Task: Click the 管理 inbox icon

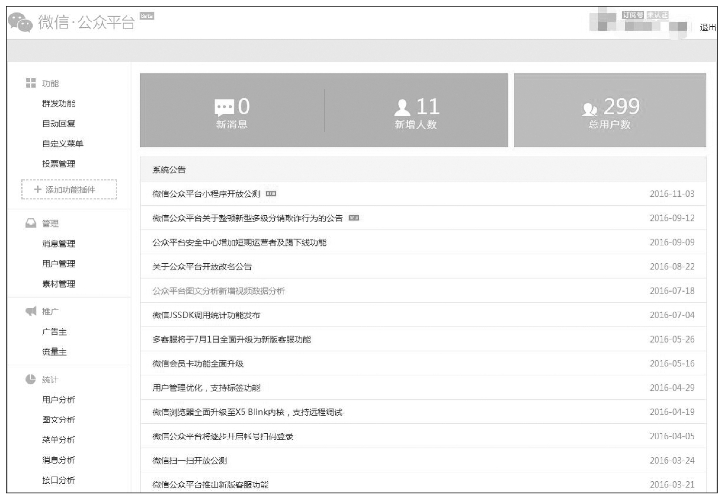Action: tap(31, 223)
